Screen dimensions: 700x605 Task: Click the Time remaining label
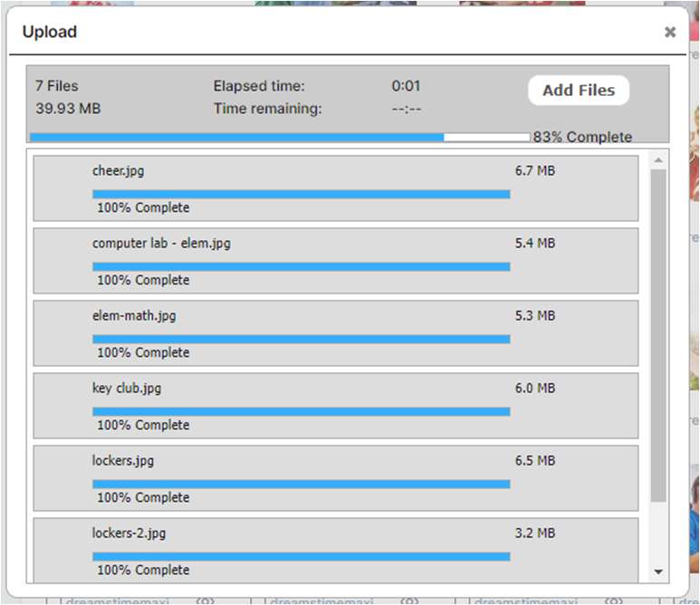coord(267,109)
